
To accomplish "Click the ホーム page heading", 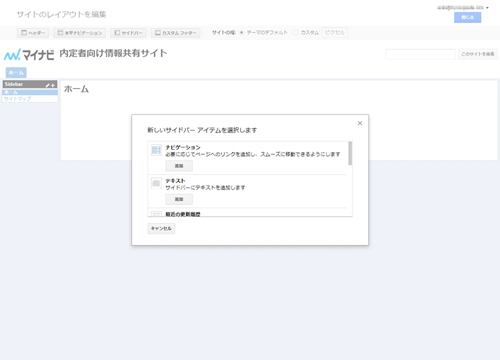I will coord(76,89).
